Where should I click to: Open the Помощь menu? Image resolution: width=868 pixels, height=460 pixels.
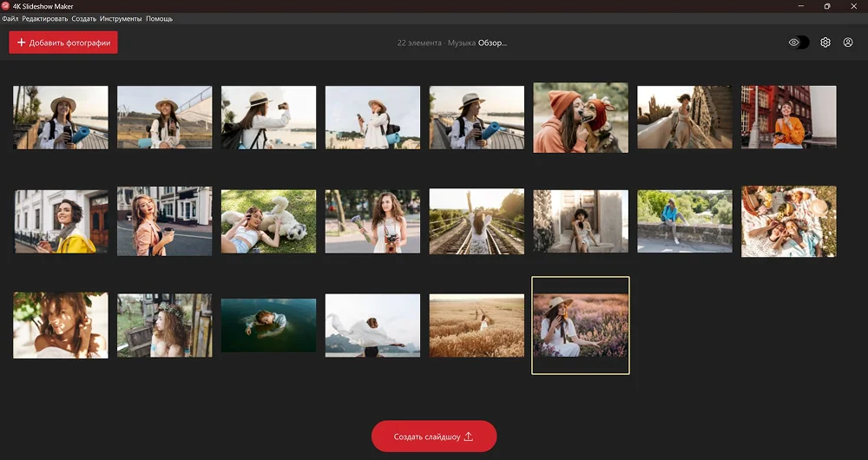click(x=159, y=18)
